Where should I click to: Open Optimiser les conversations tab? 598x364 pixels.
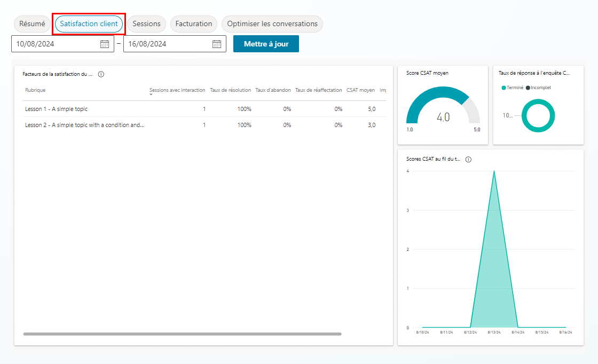pyautogui.click(x=272, y=23)
